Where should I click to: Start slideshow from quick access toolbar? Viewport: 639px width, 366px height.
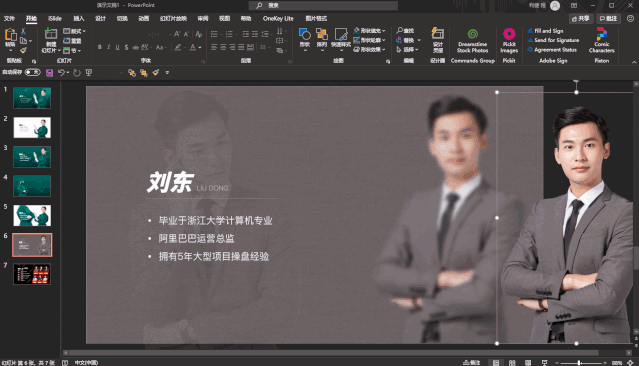point(88,73)
